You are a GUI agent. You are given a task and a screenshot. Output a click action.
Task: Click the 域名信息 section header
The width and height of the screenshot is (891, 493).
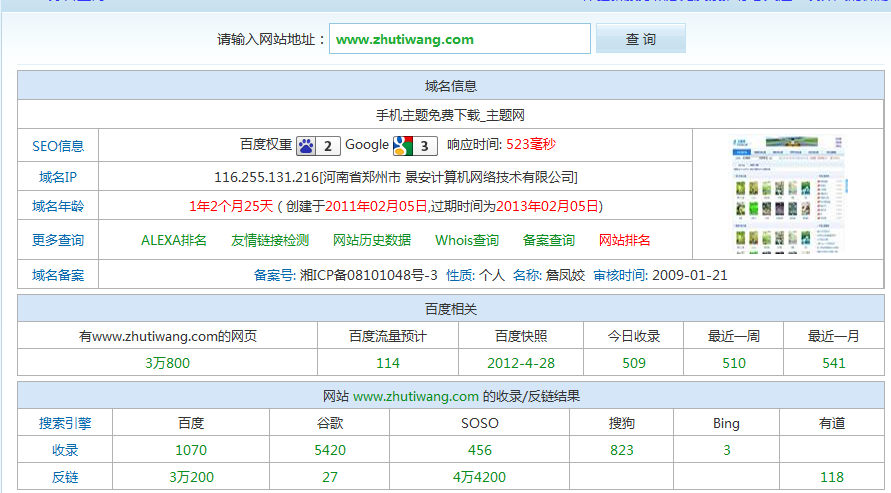coord(451,86)
